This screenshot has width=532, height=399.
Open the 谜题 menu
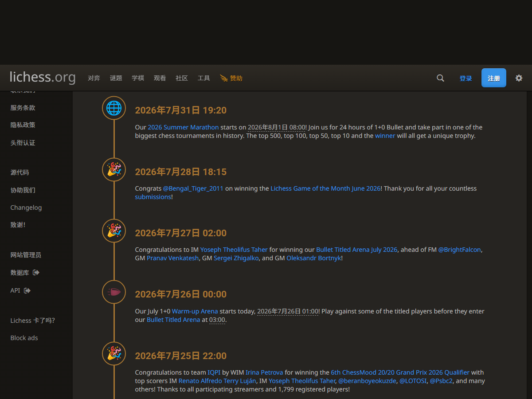pyautogui.click(x=116, y=78)
